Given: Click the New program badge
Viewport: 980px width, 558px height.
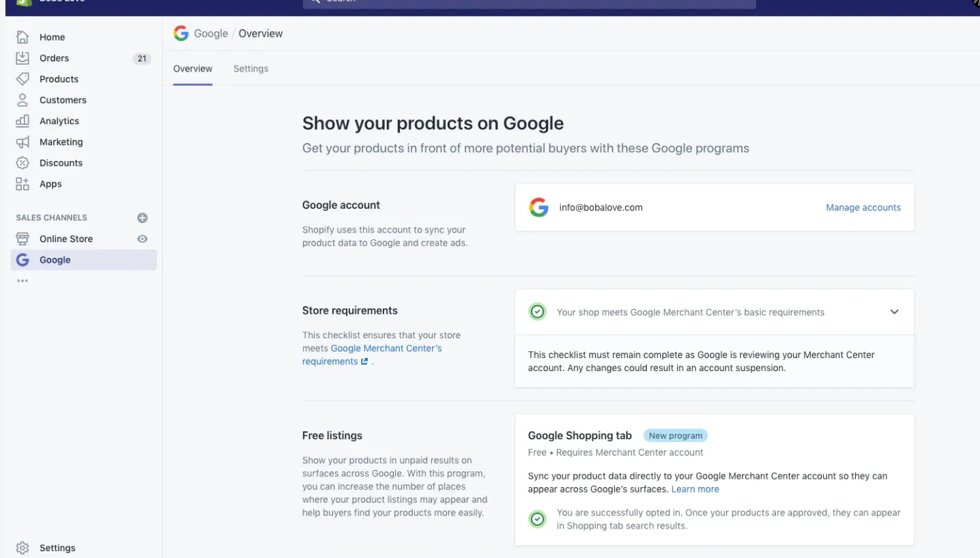Looking at the screenshot, I should pyautogui.click(x=676, y=435).
